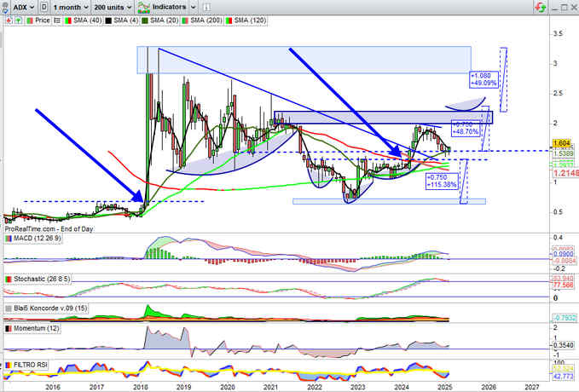This screenshot has width=579, height=392.
Task: Open SMA (200) indicator settings
Action: point(206,20)
